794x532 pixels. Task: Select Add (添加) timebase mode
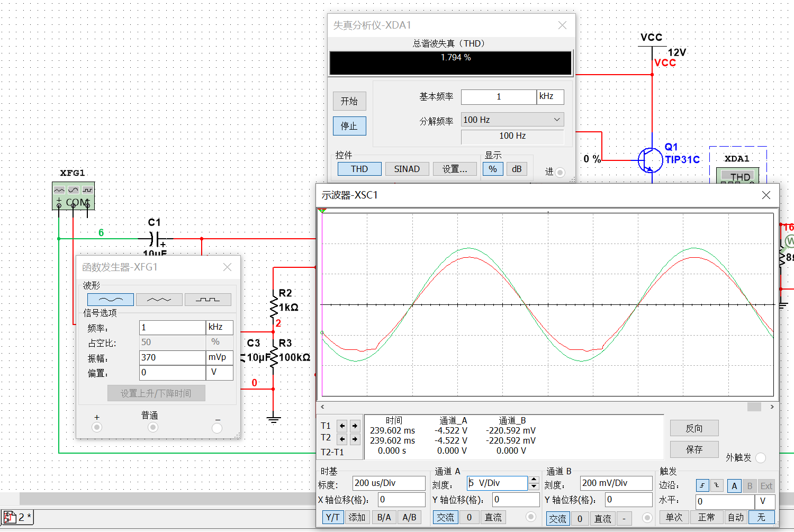[x=357, y=517]
